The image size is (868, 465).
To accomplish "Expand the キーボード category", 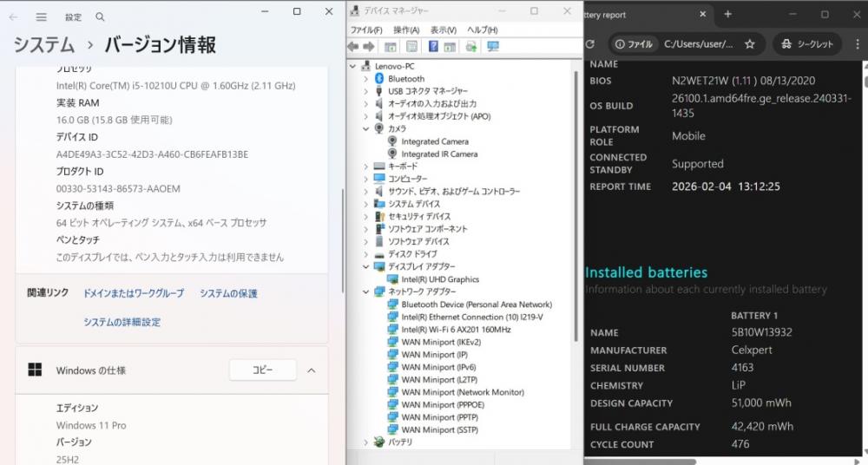I will click(366, 166).
